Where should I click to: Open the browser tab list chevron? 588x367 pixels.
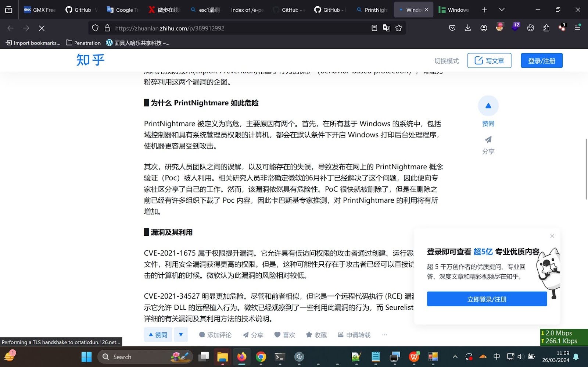[502, 10]
